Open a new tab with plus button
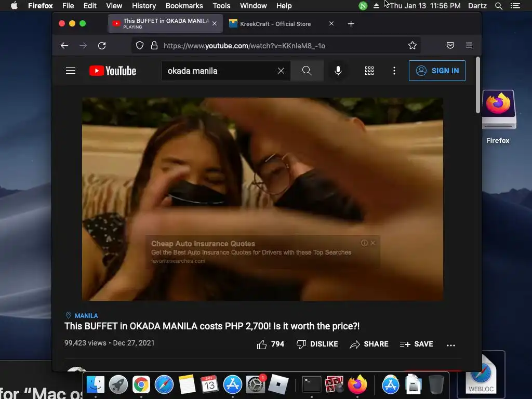Screen dimensions: 532x399 tap(351, 24)
